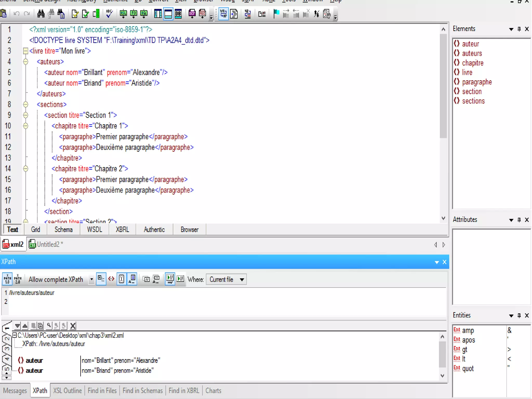Click the validate XML checkmark icon
This screenshot has height=399, width=532.
(85, 14)
